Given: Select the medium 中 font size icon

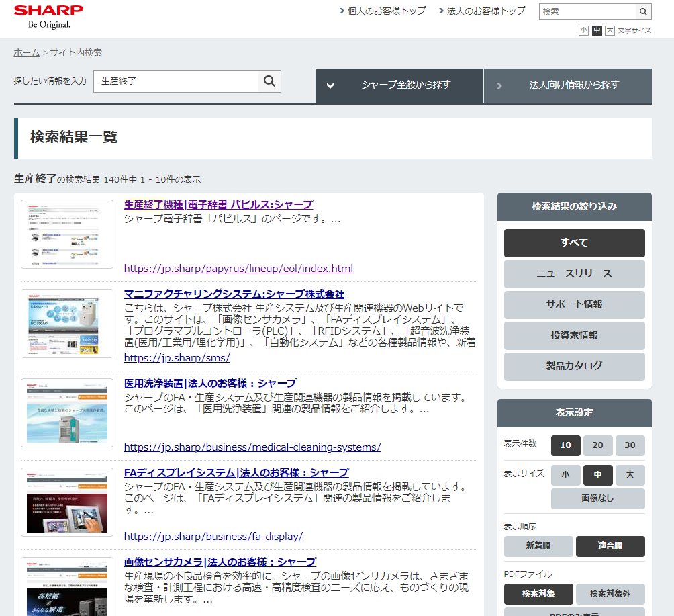Looking at the screenshot, I should 597,30.
